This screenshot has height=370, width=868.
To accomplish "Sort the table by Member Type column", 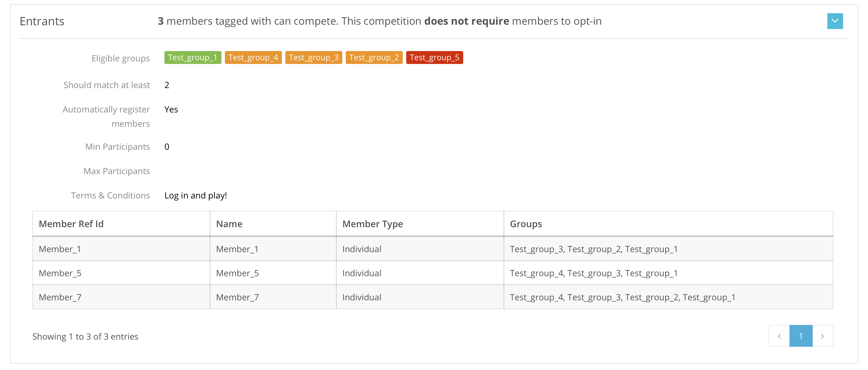I will 372,224.
